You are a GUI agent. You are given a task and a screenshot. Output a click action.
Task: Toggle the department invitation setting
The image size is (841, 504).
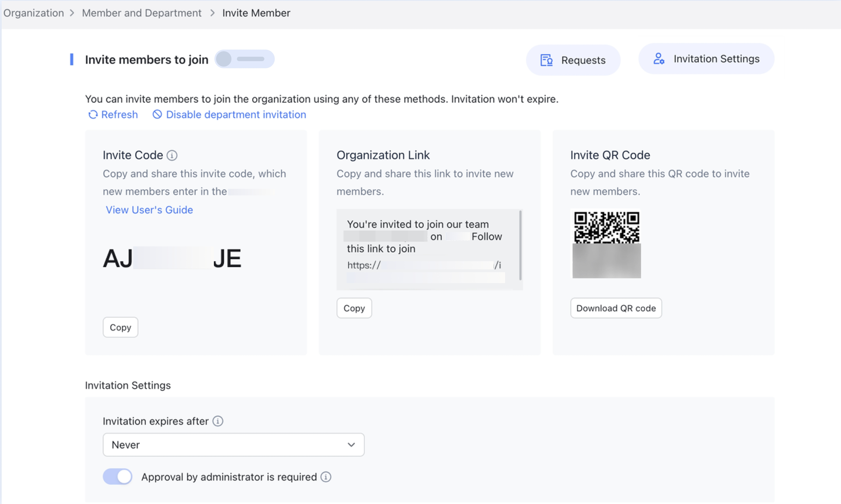coord(236,115)
